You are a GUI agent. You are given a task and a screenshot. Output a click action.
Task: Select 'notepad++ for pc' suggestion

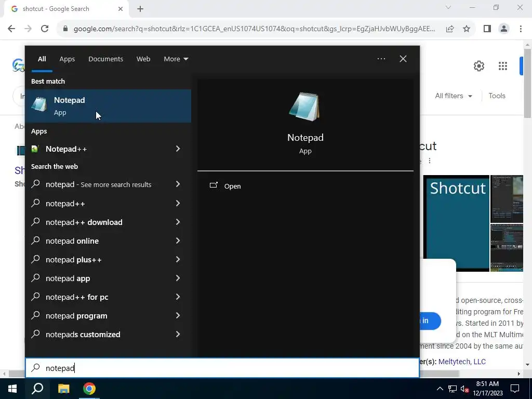point(98,297)
